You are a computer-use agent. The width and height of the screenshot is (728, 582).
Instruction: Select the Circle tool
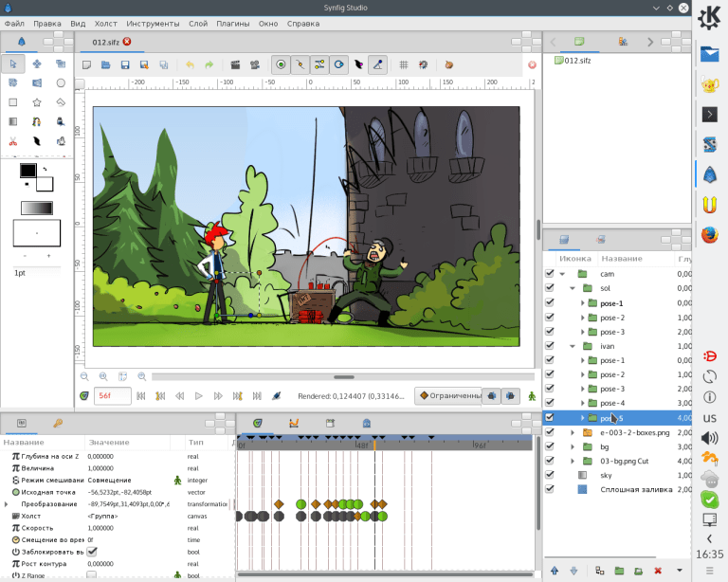(x=61, y=83)
